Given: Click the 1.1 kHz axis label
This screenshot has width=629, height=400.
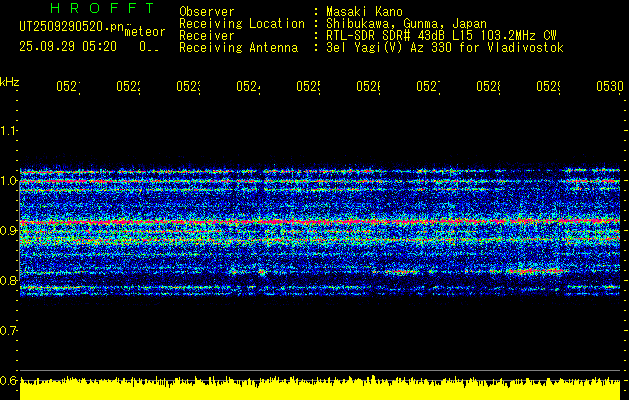Looking at the screenshot, I should tap(8, 131).
